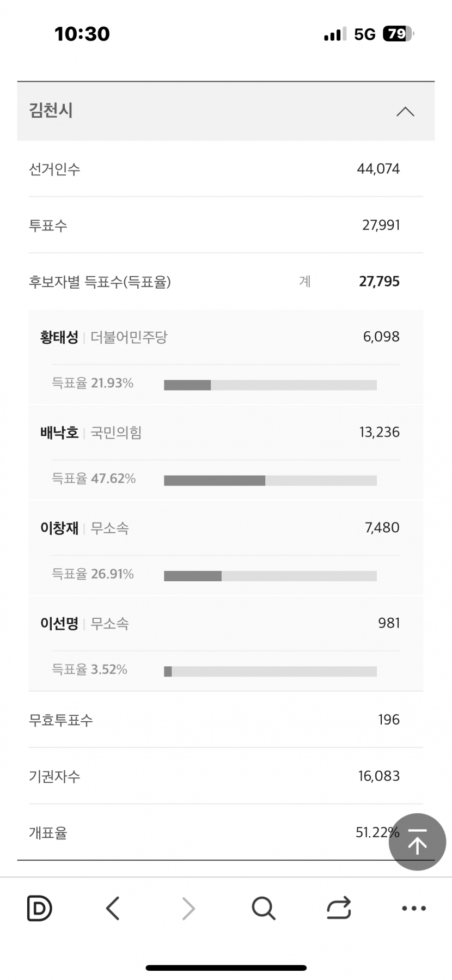Screen dimensions: 452x980
Task: Collapse the 김천시 section chevron
Action: click(405, 112)
